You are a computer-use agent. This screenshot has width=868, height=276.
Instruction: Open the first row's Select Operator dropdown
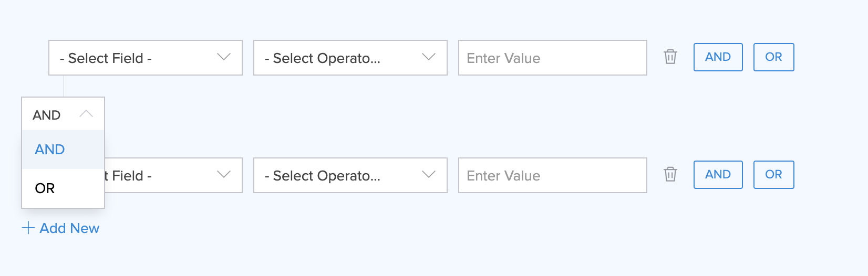(x=350, y=58)
